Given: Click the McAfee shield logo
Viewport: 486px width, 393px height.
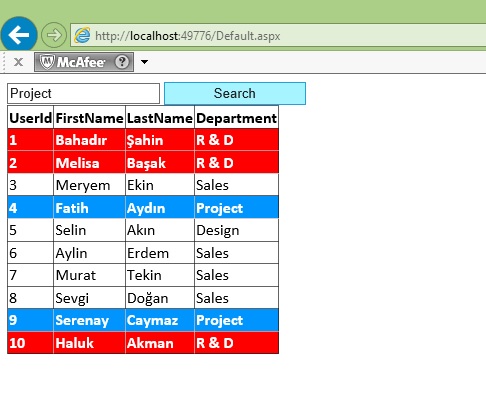Looking at the screenshot, I should click(47, 62).
